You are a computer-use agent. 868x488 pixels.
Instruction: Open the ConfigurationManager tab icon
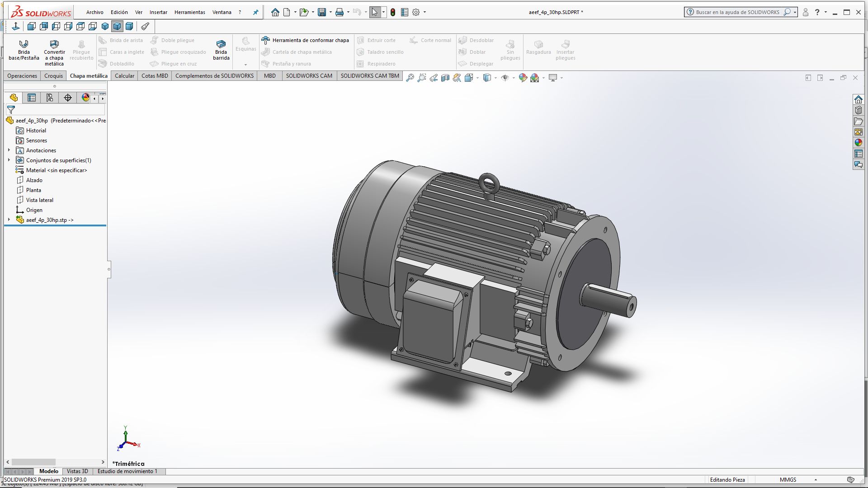(50, 98)
